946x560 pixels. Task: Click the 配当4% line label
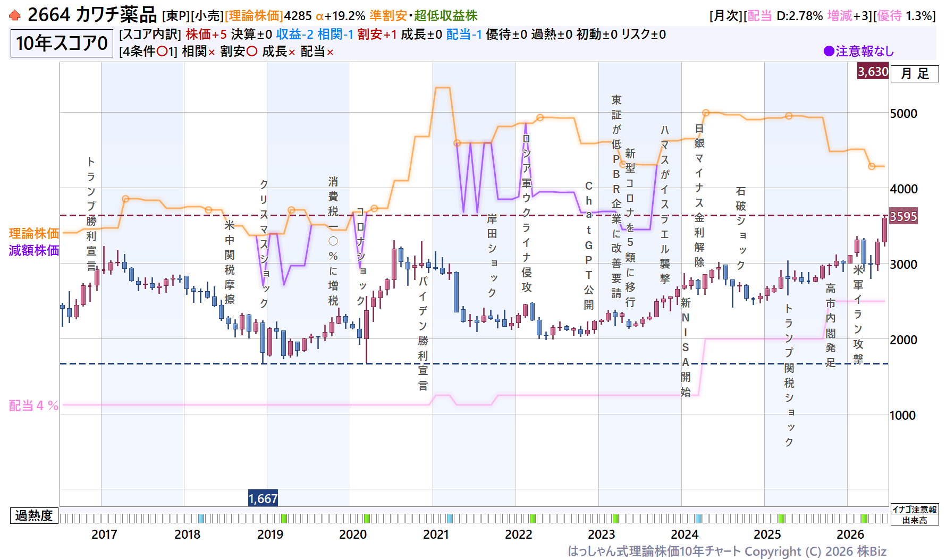(33, 406)
